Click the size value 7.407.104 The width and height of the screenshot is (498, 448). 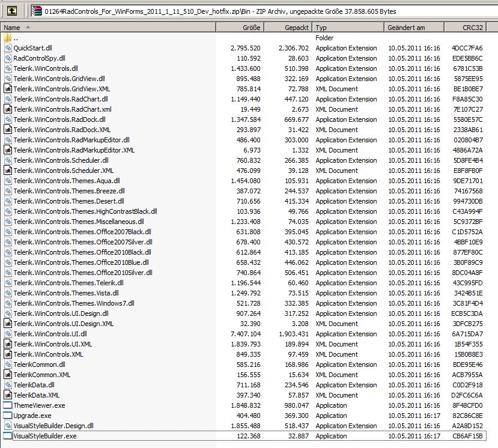[246, 334]
